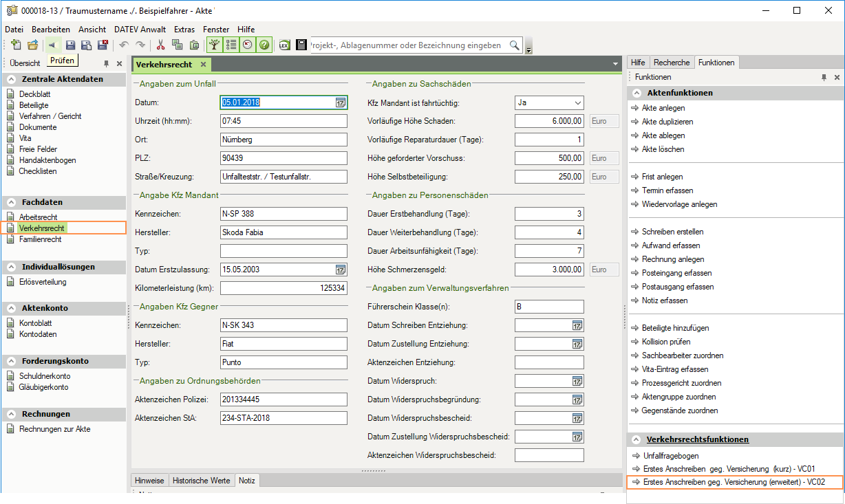Collapse the Zentrale Aktendaten section
The width and height of the screenshot is (845, 504).
(12, 79)
